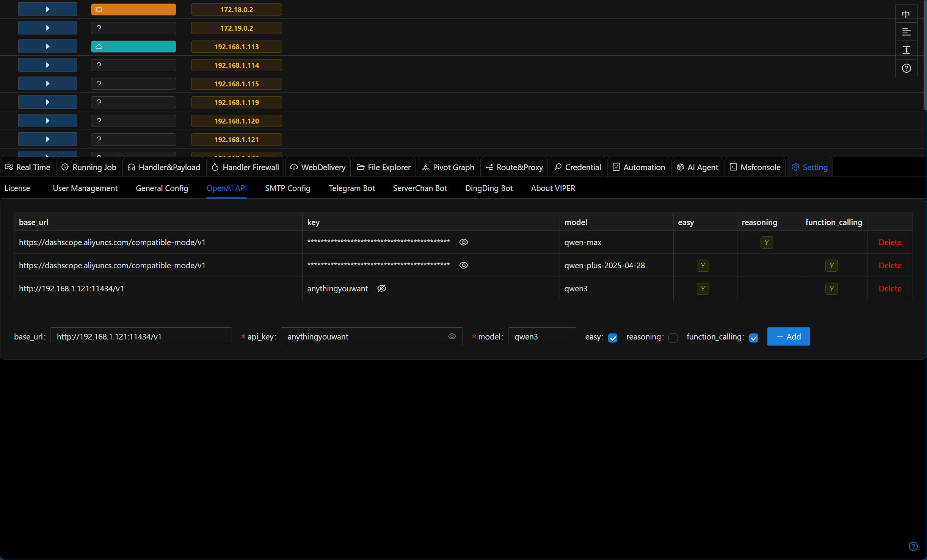Click the unknown OS badge for 192.168.1.120
The image size is (927, 560).
pos(133,121)
